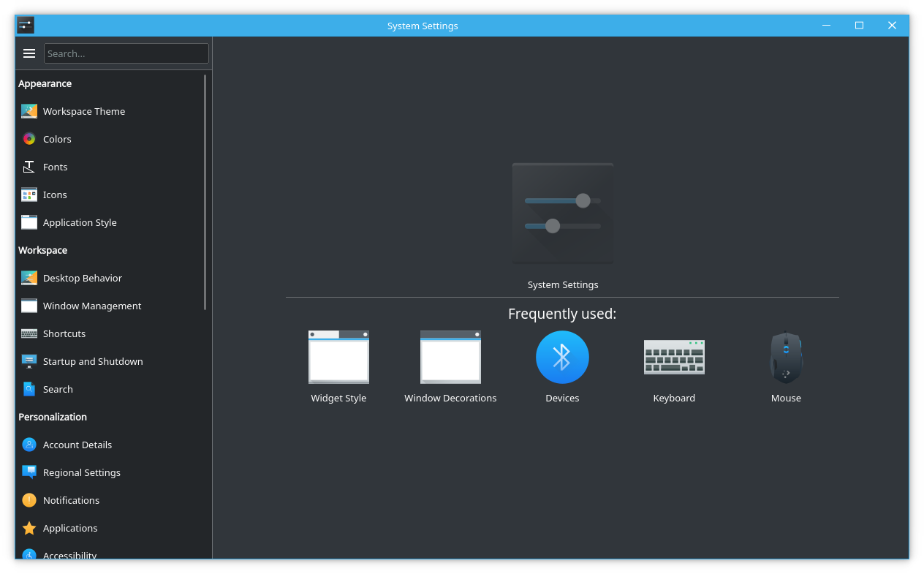Viewport: 924px width, 574px height.
Task: Click the Colors wheel icon
Action: (x=29, y=139)
